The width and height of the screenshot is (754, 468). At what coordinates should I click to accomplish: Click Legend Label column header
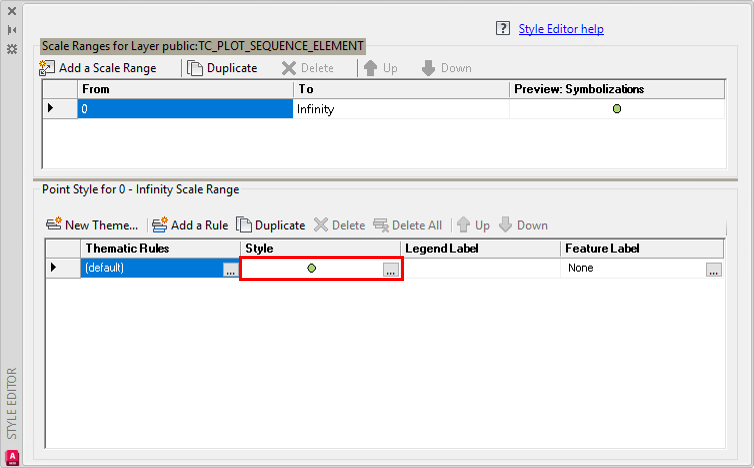pyautogui.click(x=480, y=249)
